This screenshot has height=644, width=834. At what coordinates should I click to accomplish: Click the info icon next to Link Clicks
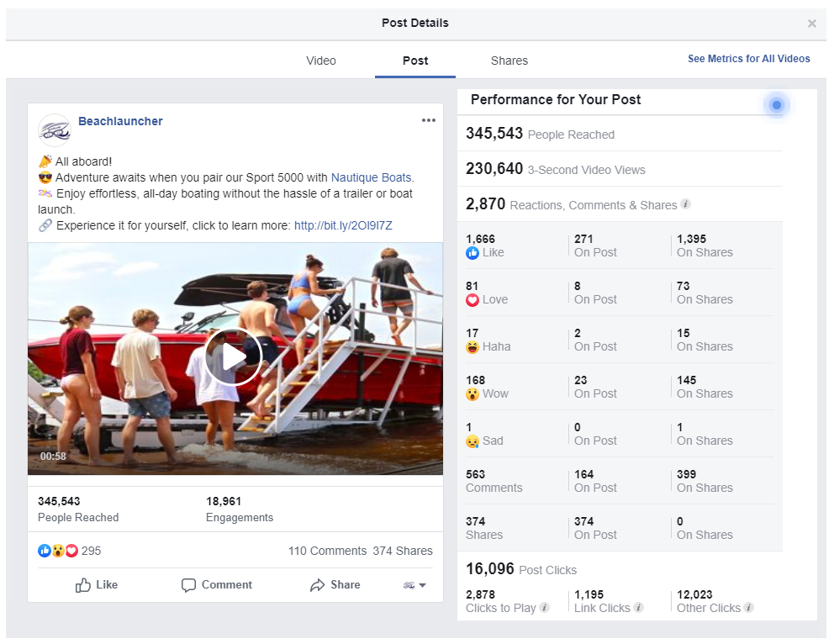[639, 608]
